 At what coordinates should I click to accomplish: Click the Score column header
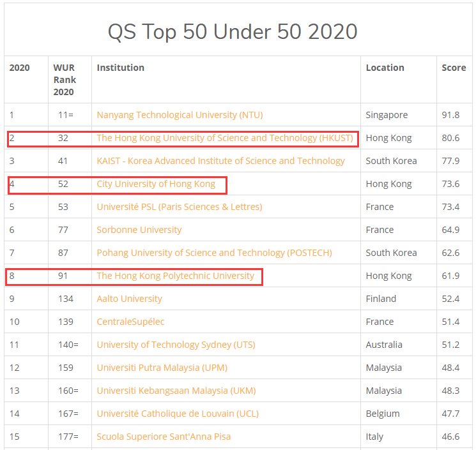pyautogui.click(x=454, y=68)
